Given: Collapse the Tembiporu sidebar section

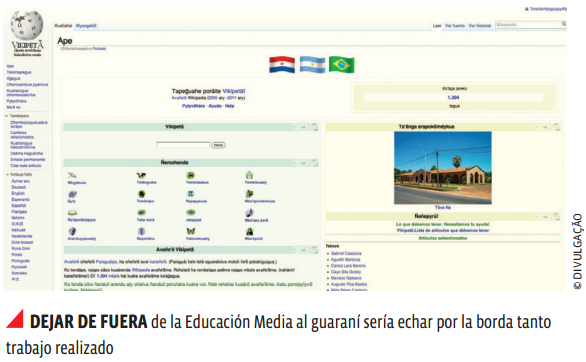Looking at the screenshot, I should (x=7, y=116).
